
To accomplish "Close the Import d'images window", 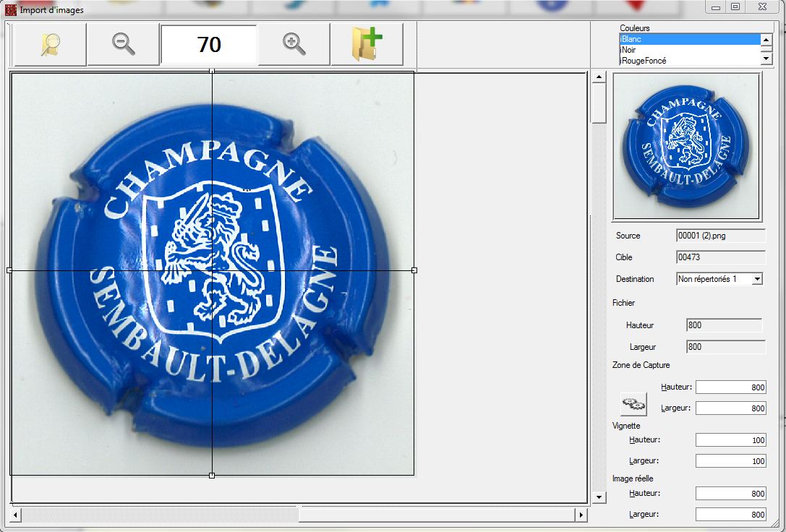I will (x=762, y=7).
